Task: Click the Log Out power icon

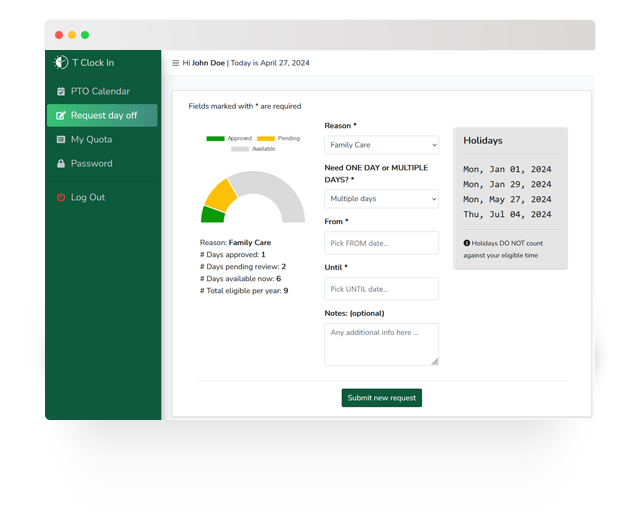Action: 61,198
